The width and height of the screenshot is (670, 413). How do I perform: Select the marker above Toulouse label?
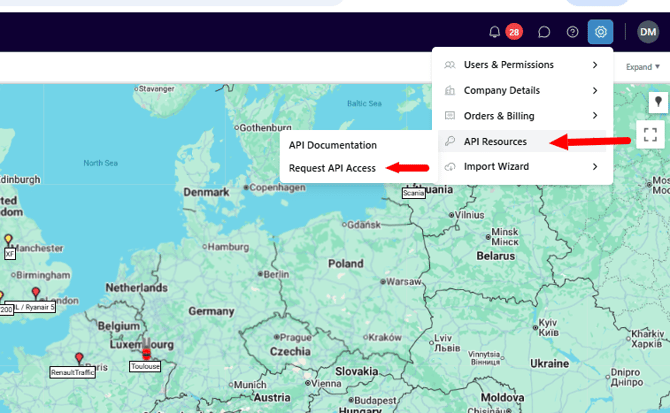click(147, 353)
